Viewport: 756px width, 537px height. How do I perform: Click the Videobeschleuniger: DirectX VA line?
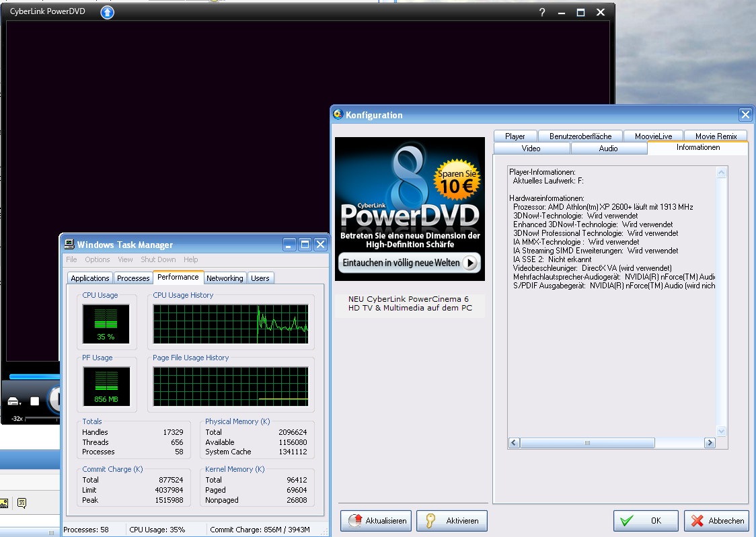coord(592,267)
